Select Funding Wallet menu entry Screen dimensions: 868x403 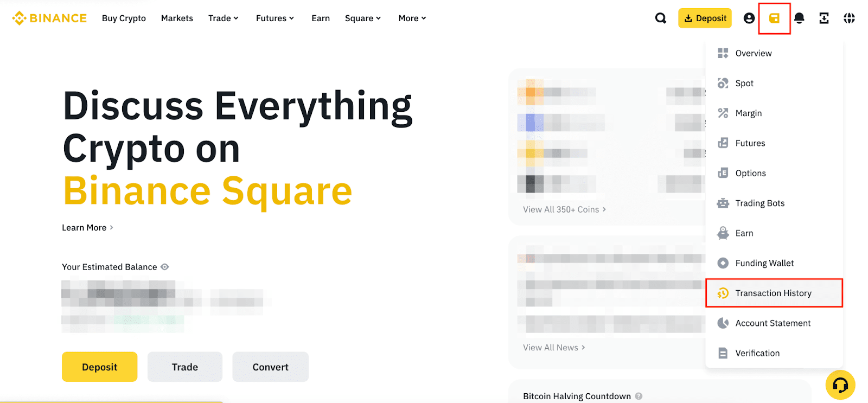click(x=774, y=263)
